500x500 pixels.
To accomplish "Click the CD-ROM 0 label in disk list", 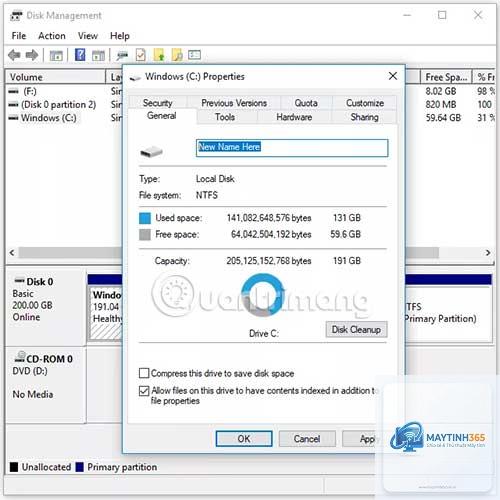I will [49, 359].
